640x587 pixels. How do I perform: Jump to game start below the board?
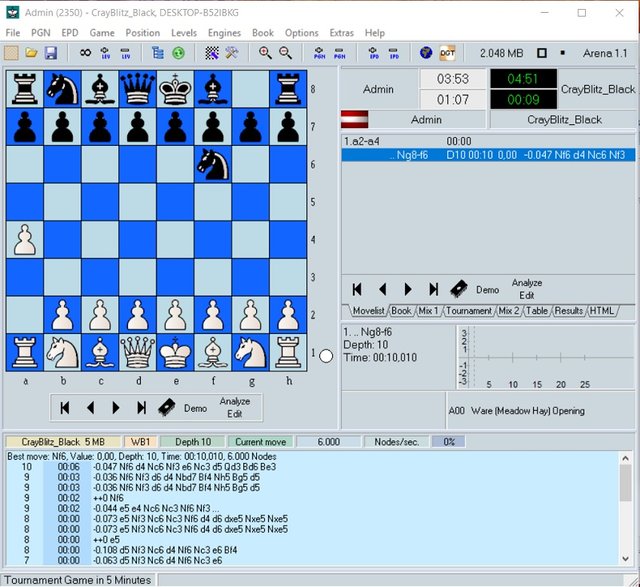click(x=64, y=408)
